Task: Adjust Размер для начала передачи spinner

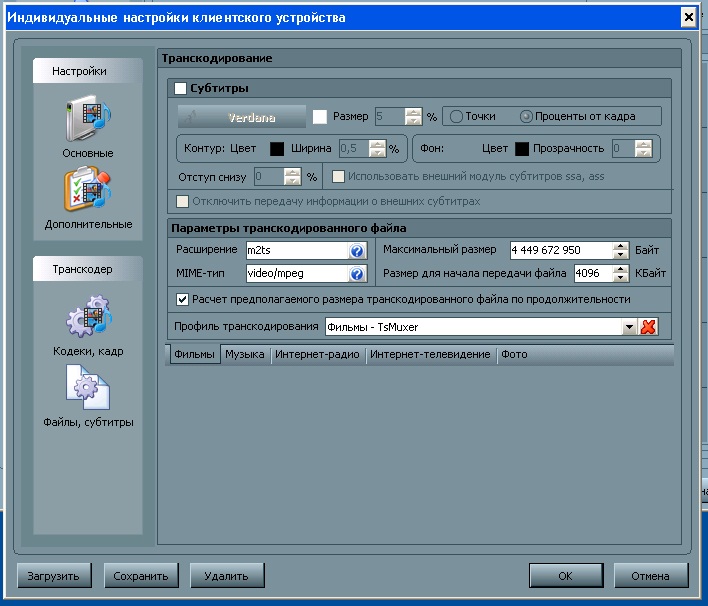Action: tap(619, 273)
